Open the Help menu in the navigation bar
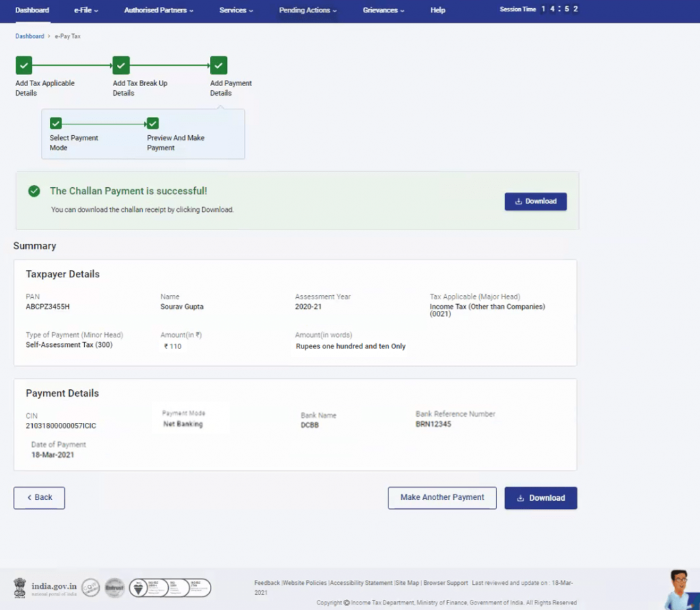Screen dimensions: 700x610 point(437,10)
